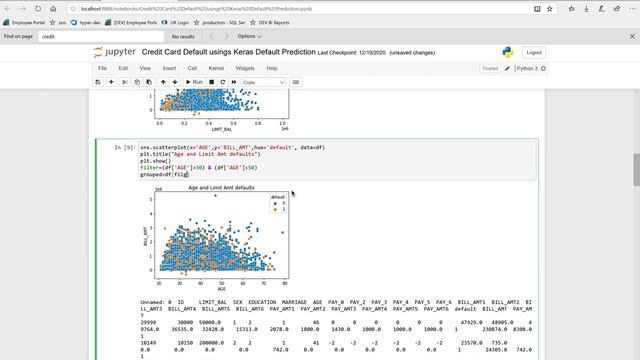Go back in browser history
Viewport: 640px width, 360px height.
(8, 9)
